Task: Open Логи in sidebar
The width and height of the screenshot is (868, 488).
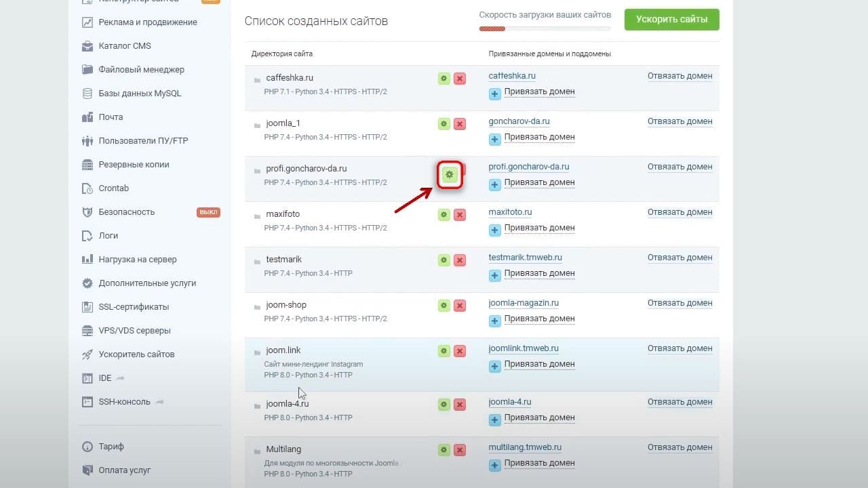Action: [x=100, y=236]
